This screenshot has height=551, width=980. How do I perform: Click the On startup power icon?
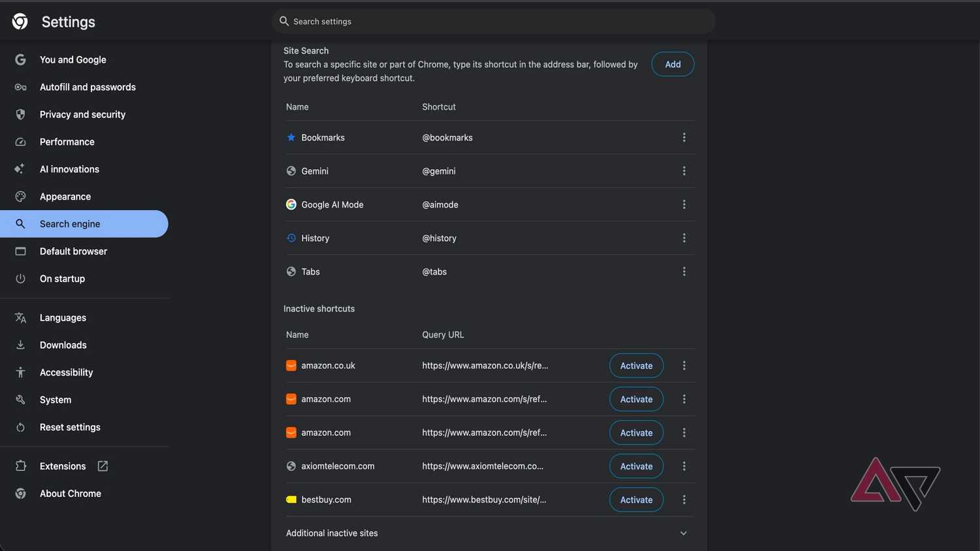pyautogui.click(x=20, y=279)
